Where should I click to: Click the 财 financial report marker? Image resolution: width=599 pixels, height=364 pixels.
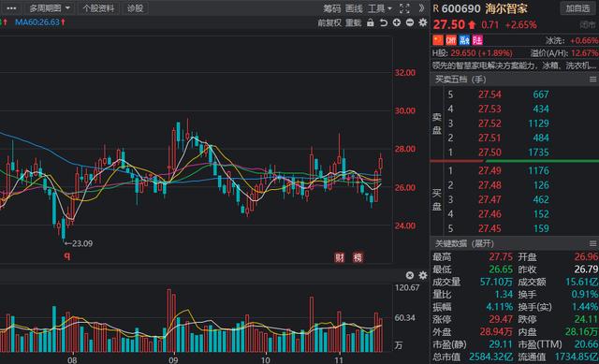(x=339, y=257)
